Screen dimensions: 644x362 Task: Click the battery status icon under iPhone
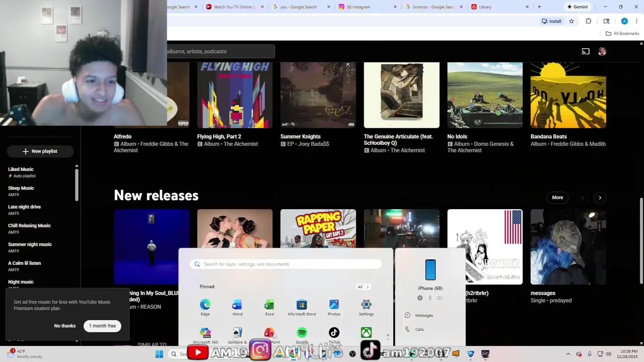tap(439, 298)
